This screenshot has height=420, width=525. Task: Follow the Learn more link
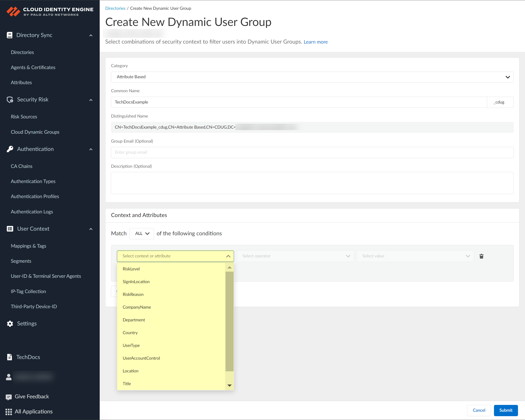[315, 42]
